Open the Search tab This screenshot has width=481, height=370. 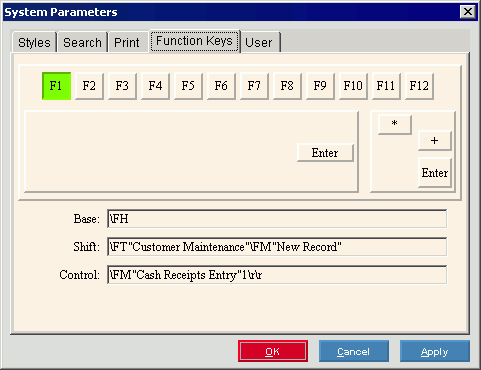click(x=82, y=42)
